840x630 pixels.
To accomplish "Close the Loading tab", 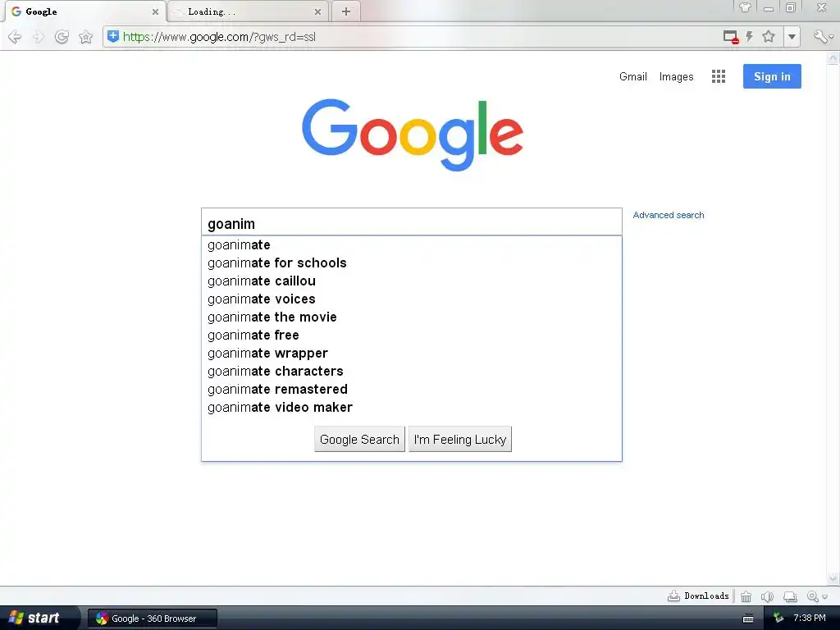I will pyautogui.click(x=317, y=11).
